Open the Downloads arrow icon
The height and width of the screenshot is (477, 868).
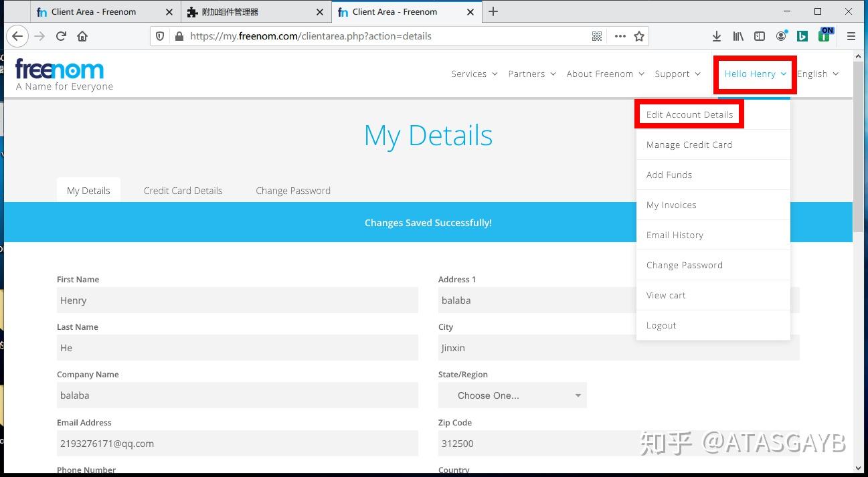click(717, 36)
